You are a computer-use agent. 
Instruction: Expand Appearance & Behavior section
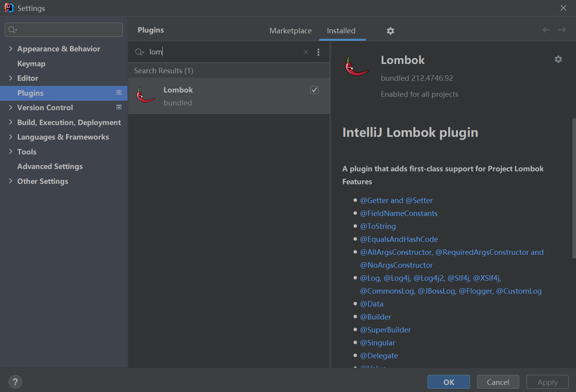(11, 49)
